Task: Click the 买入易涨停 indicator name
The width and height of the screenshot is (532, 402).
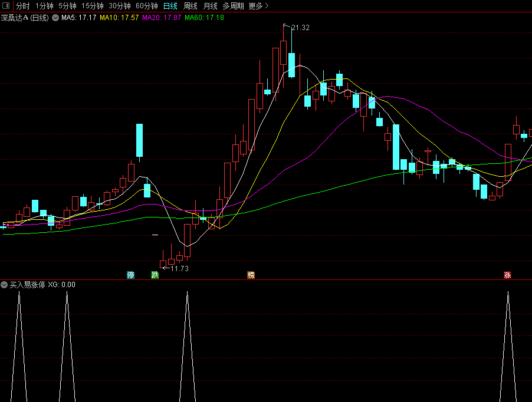Action: pyautogui.click(x=28, y=285)
